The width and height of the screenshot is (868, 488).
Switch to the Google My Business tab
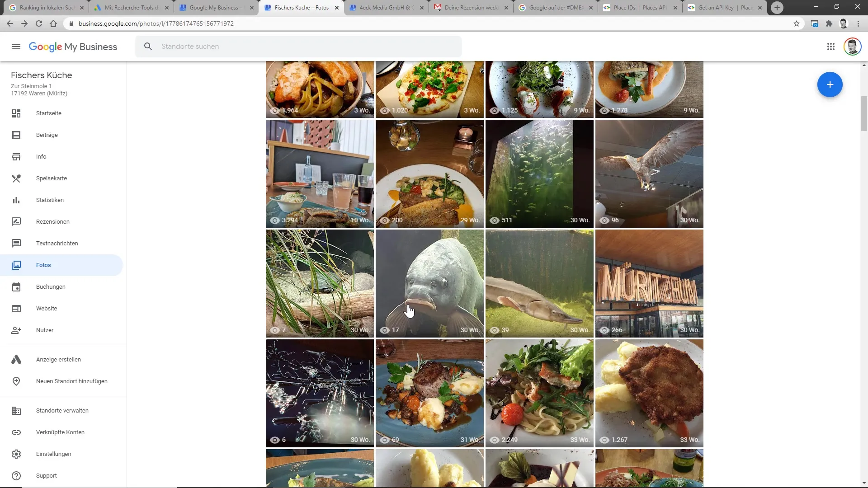pyautogui.click(x=217, y=8)
